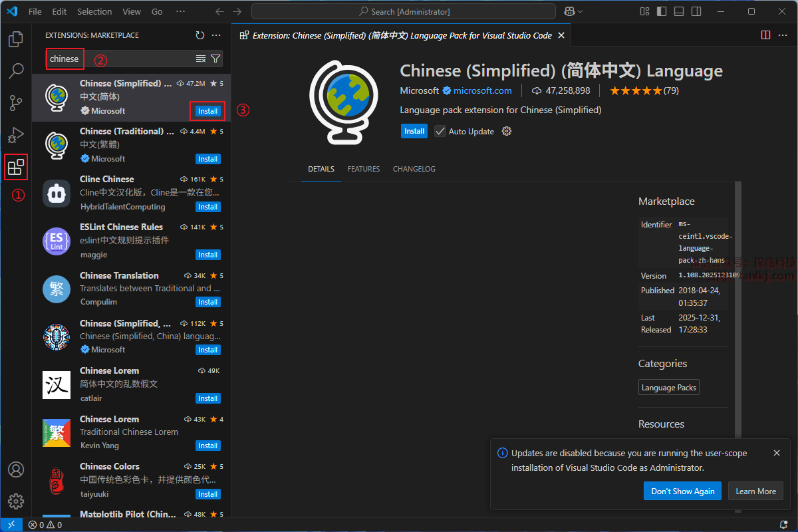Open the Copilot chat dropdown arrow

[581, 11]
